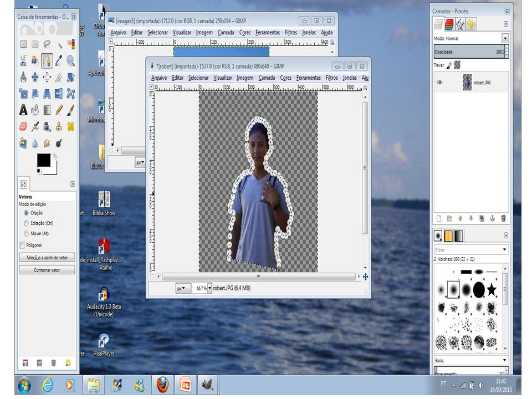Image resolution: width=532 pixels, height=399 pixels.
Task: Select the Ellipse Select tool
Action: 35,44
